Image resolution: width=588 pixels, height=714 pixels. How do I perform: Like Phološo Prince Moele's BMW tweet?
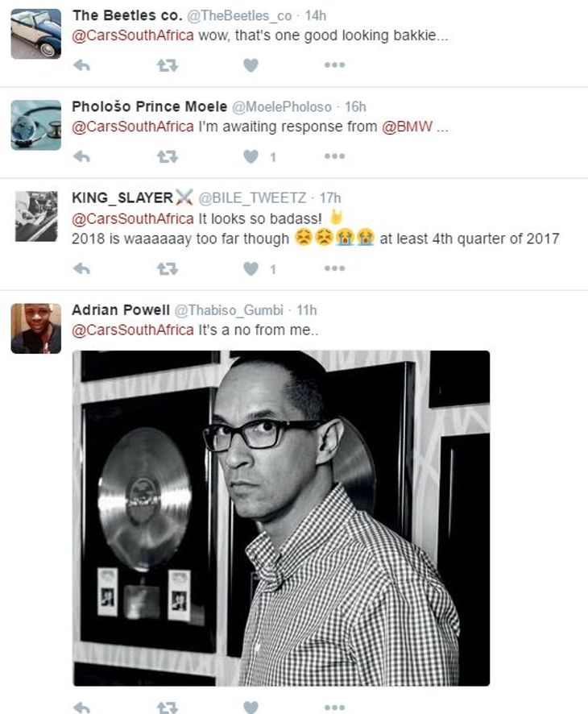tap(251, 156)
